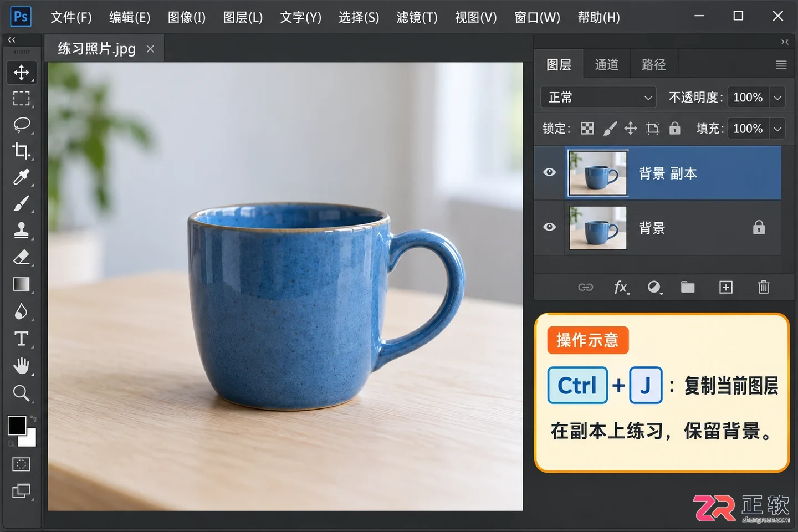Expand the 填充 fill slider arrow
The width and height of the screenshot is (798, 532).
pyautogui.click(x=778, y=129)
